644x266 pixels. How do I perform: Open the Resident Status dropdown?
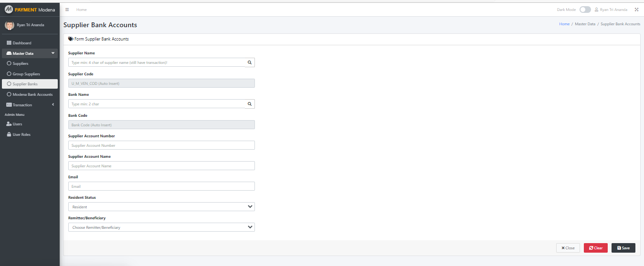pyautogui.click(x=161, y=207)
